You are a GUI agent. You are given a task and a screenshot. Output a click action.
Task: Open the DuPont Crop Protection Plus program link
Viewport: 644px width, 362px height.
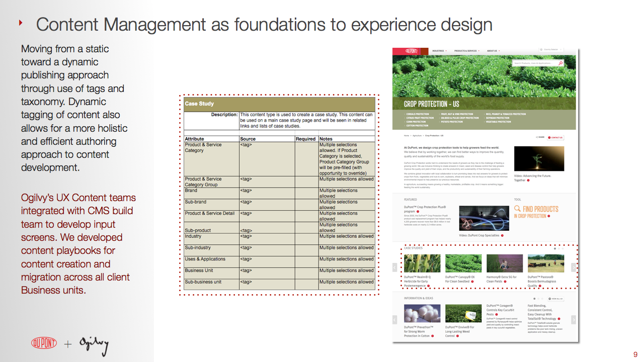(x=425, y=209)
